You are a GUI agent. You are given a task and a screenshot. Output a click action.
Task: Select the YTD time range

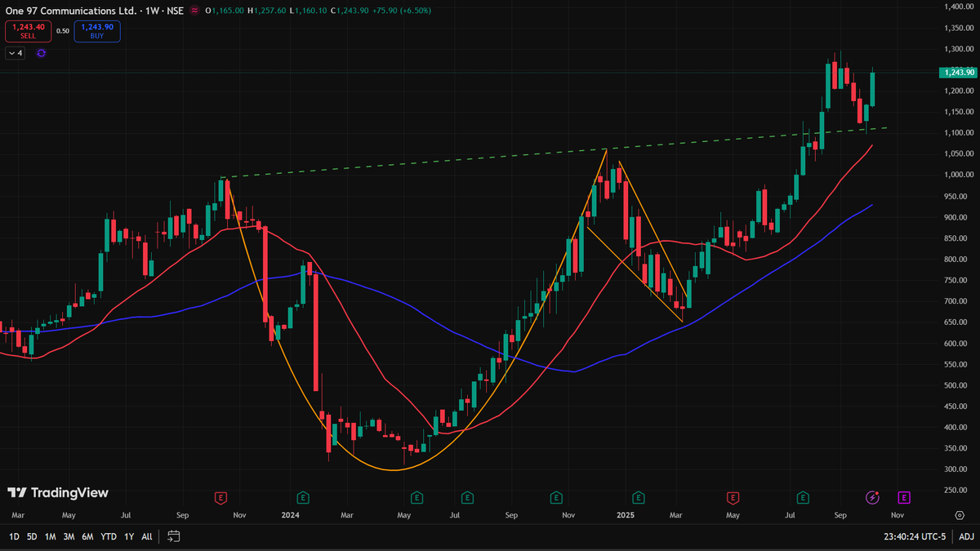click(109, 536)
